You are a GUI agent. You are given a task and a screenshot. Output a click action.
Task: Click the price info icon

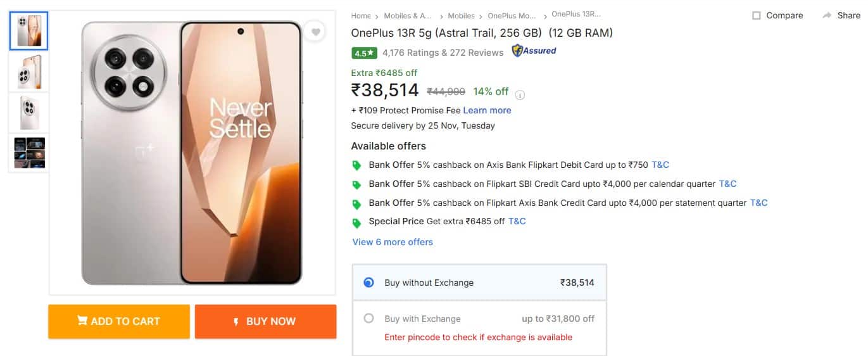click(520, 95)
